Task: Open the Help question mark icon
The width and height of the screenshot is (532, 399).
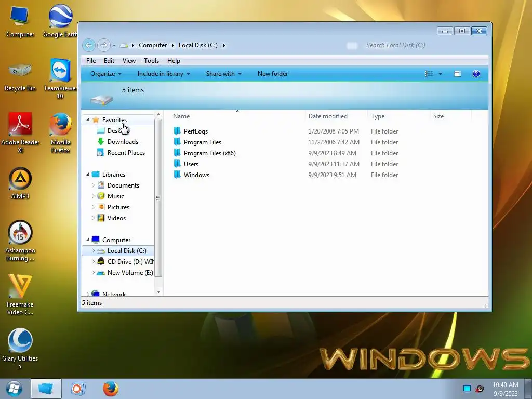Action: coord(476,74)
